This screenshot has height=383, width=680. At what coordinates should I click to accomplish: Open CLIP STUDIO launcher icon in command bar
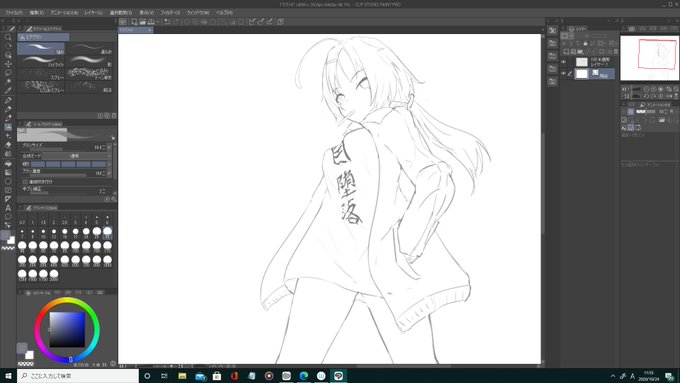[123, 22]
